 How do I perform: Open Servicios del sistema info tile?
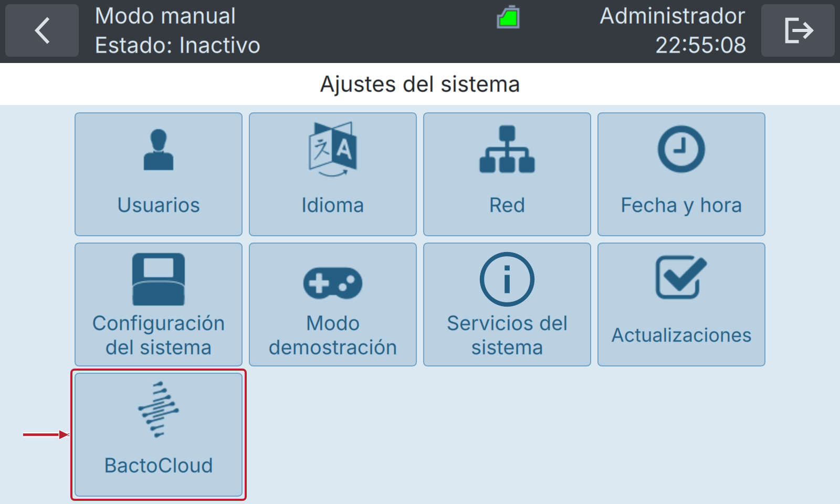point(507,304)
